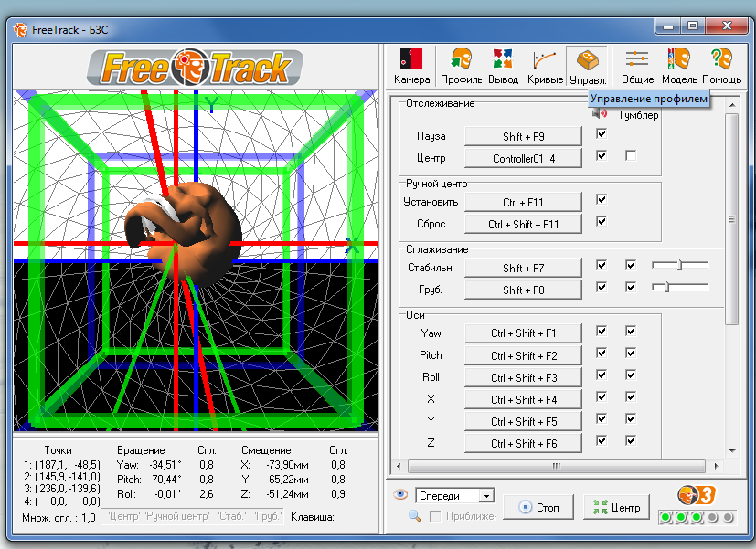Enable the Приближение checkbox
The height and width of the screenshot is (549, 756).
(435, 516)
